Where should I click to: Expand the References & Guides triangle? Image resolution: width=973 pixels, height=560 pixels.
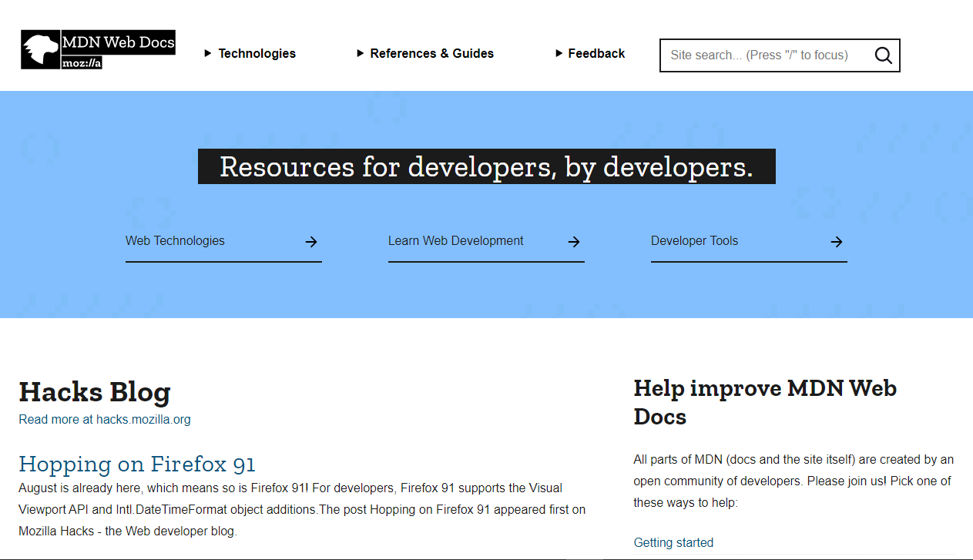tap(361, 53)
